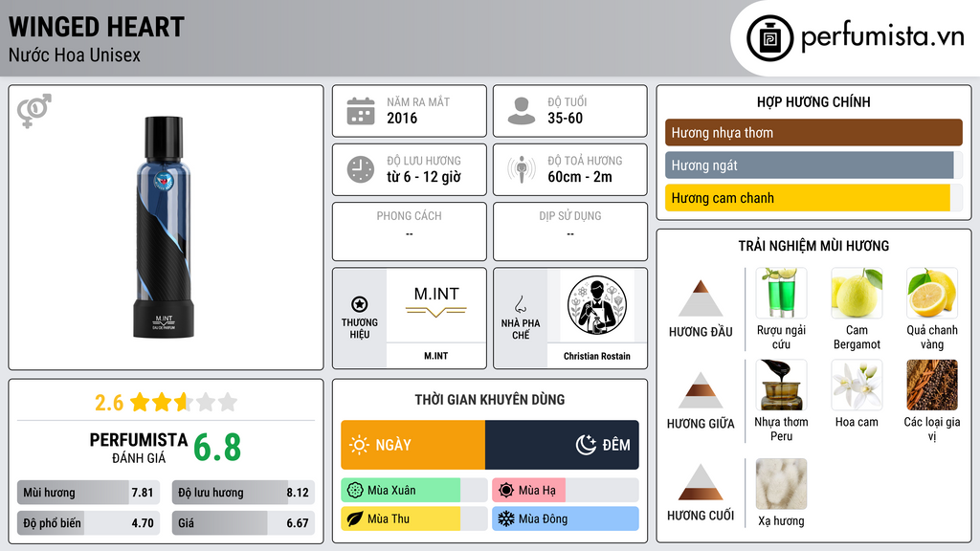Click the Cam Bergamot note thumbnail

857,293
